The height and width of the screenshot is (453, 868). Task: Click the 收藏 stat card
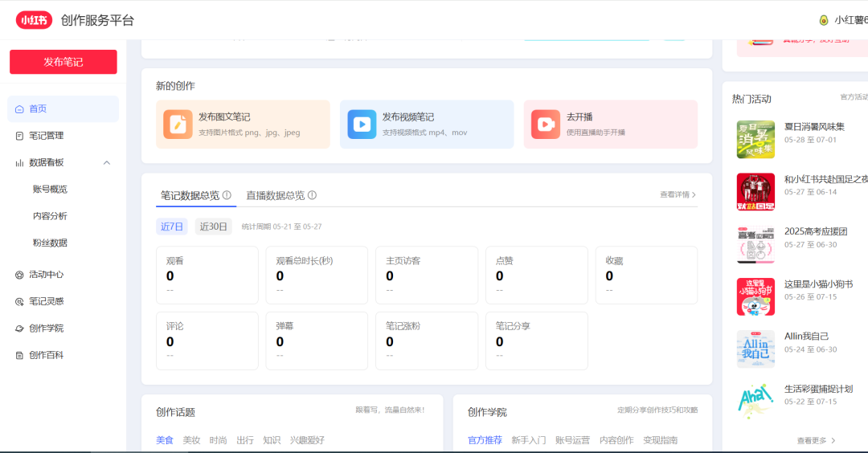click(646, 275)
